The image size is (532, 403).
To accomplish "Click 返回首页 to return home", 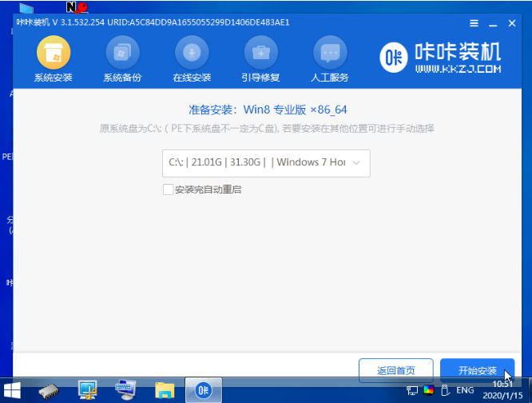I will point(397,371).
